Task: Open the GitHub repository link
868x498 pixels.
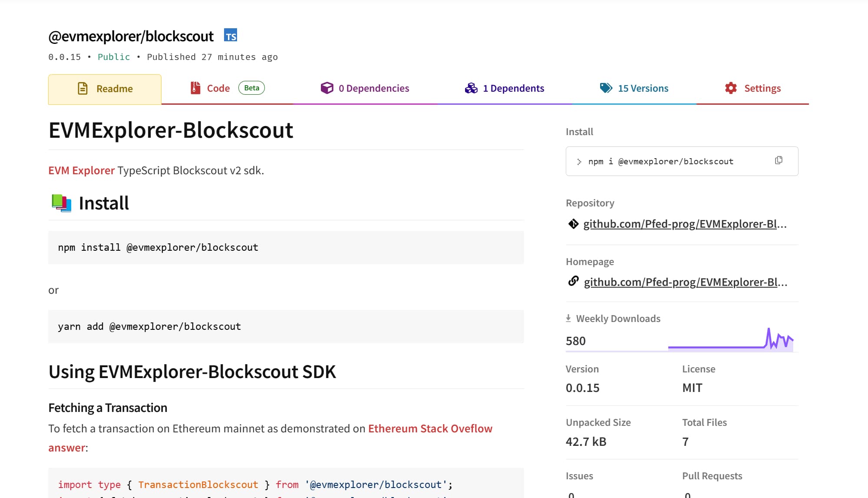Action: tap(685, 224)
